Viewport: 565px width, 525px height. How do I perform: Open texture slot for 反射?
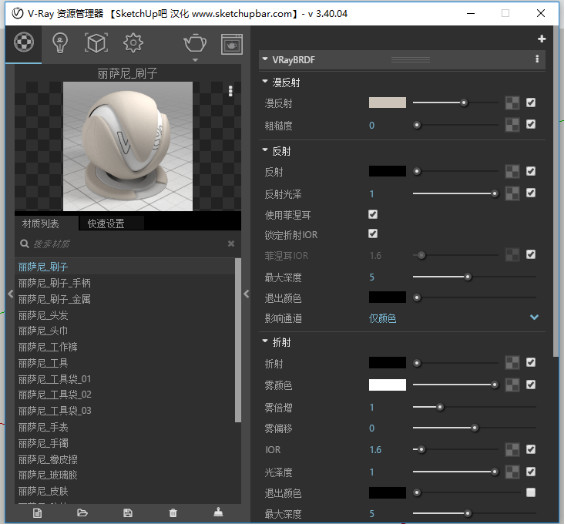[512, 172]
